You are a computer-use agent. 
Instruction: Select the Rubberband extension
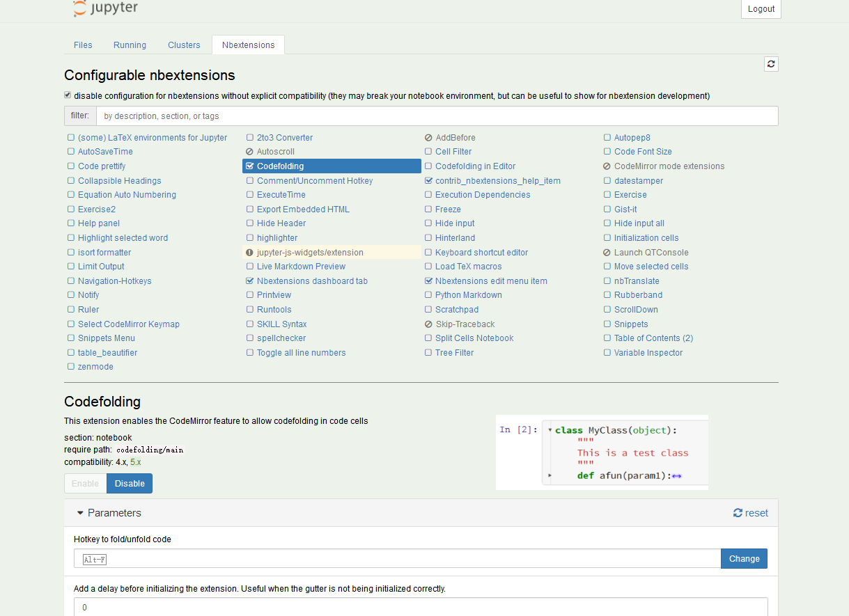coord(639,295)
